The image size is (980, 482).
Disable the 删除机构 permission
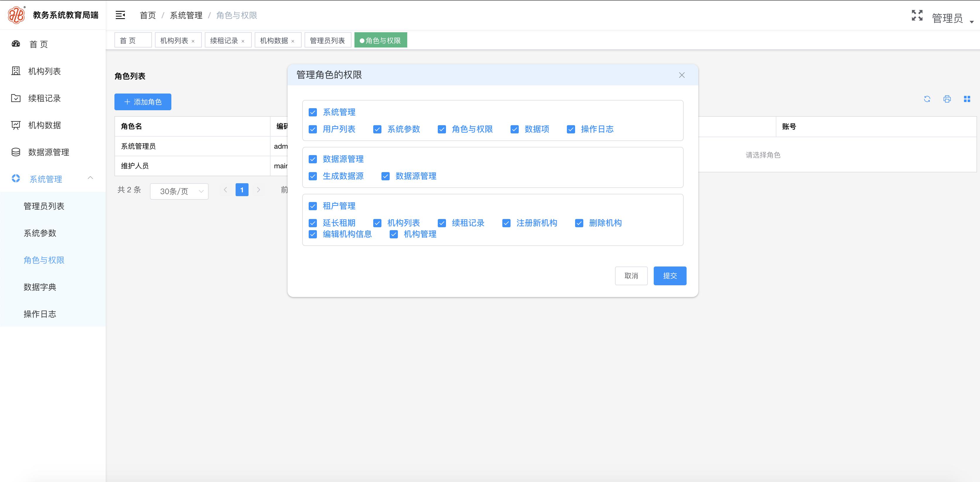click(579, 223)
